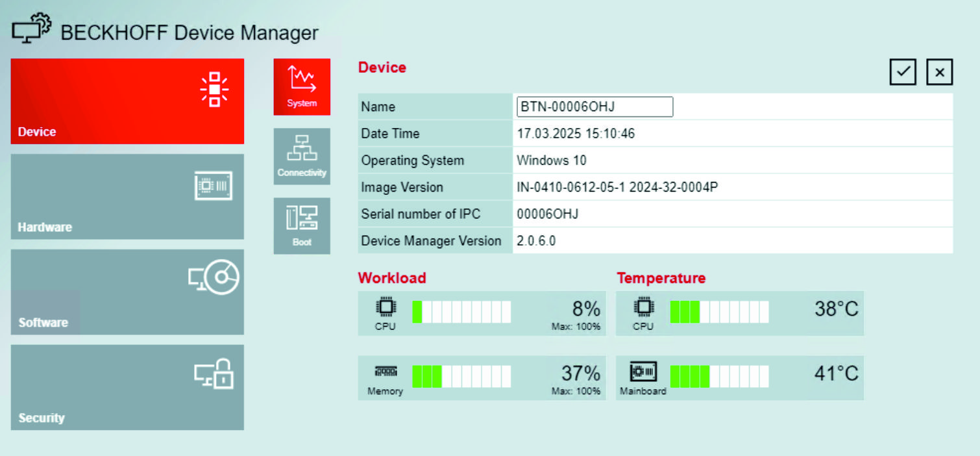Screen dimensions: 980x456
Task: Click the CPU workload icon
Action: [386, 307]
